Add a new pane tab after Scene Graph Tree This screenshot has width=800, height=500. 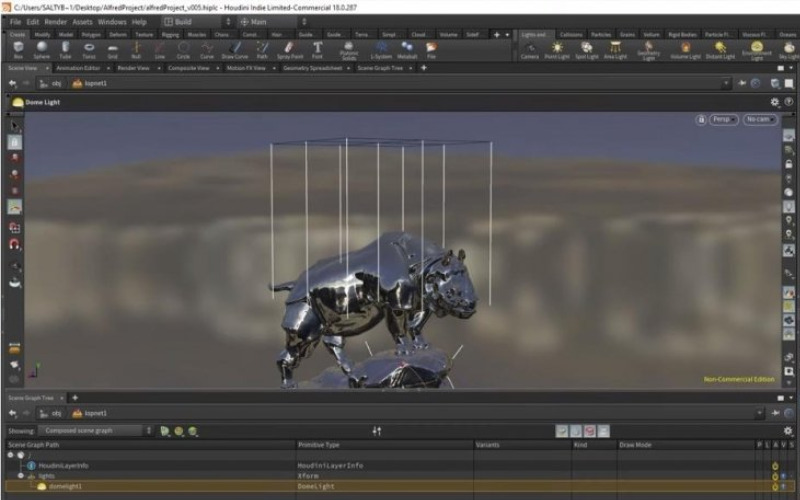point(75,397)
